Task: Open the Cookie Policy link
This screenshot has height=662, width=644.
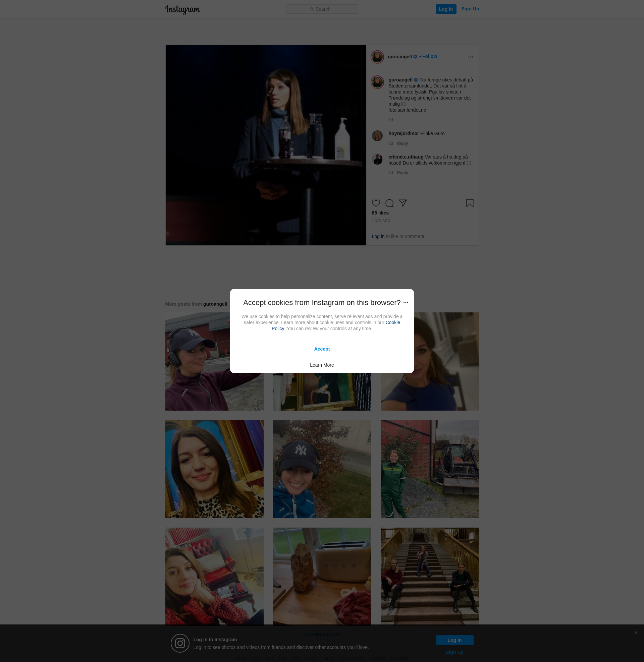Action: coord(336,325)
